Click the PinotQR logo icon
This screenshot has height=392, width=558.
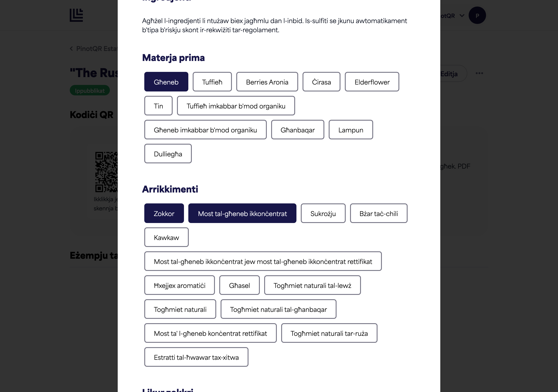(x=76, y=15)
